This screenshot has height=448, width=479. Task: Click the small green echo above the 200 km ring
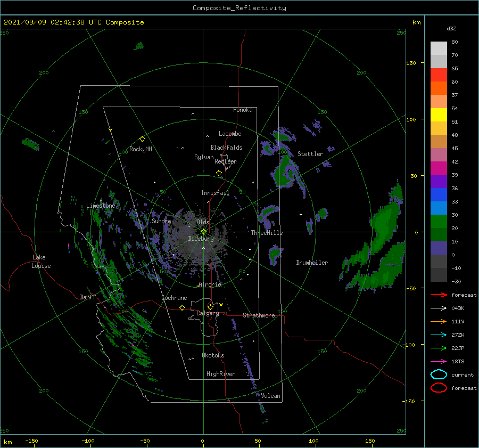pyautogui.click(x=139, y=46)
